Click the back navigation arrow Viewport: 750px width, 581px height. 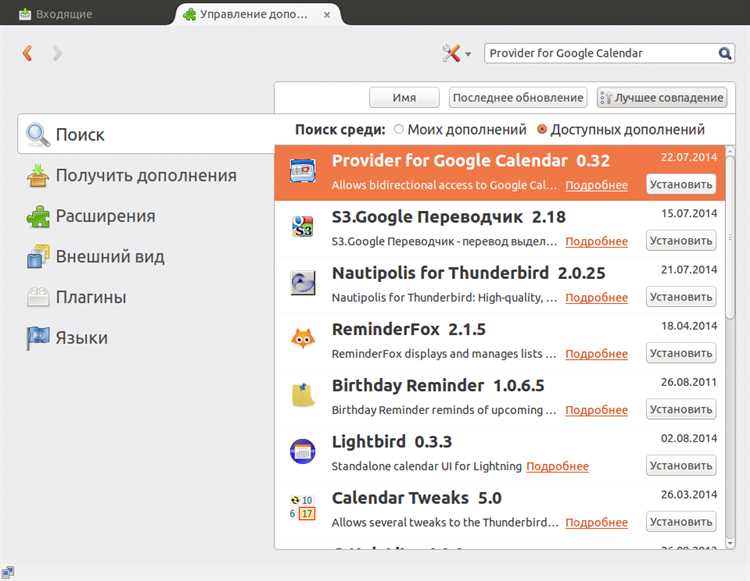(27, 53)
